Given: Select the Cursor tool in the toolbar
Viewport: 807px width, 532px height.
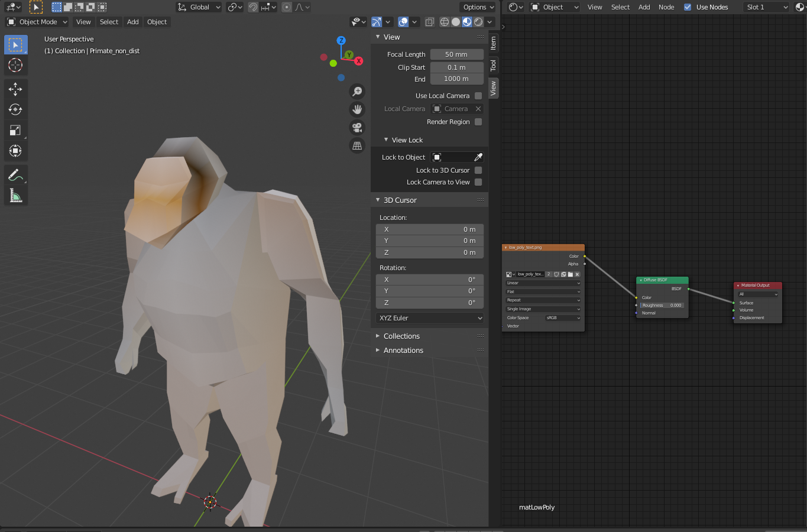Looking at the screenshot, I should [x=15, y=65].
